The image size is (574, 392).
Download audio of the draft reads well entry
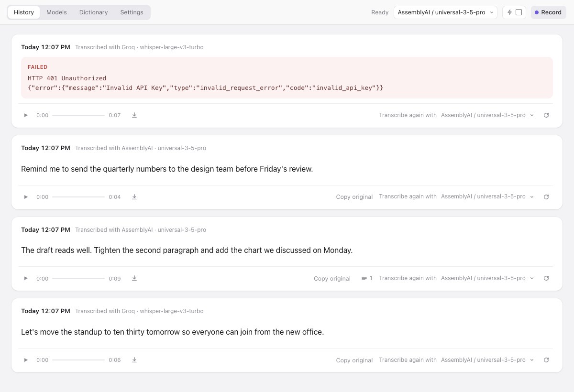[x=134, y=278]
